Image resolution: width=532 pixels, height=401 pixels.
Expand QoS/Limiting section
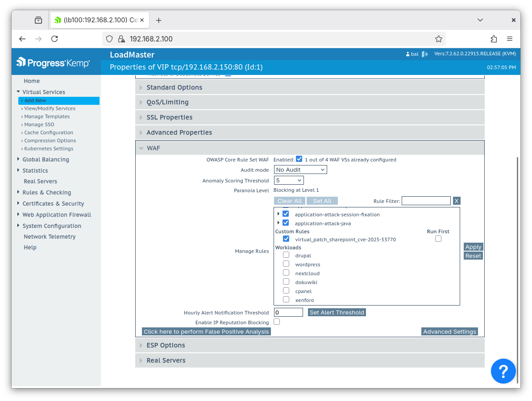pos(310,102)
